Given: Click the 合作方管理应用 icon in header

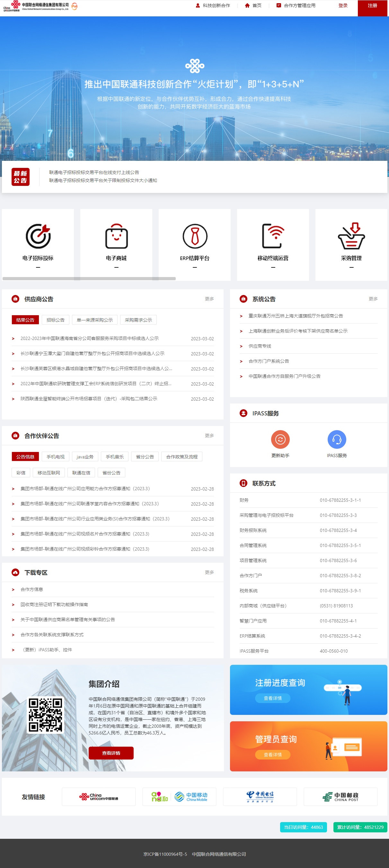Looking at the screenshot, I should (x=279, y=5).
